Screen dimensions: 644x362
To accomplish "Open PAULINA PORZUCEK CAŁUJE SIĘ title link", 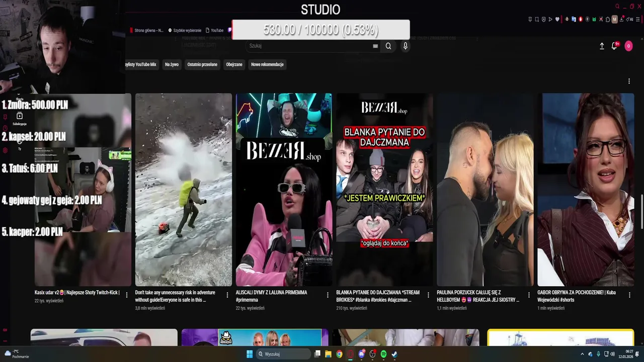I will coord(477,296).
